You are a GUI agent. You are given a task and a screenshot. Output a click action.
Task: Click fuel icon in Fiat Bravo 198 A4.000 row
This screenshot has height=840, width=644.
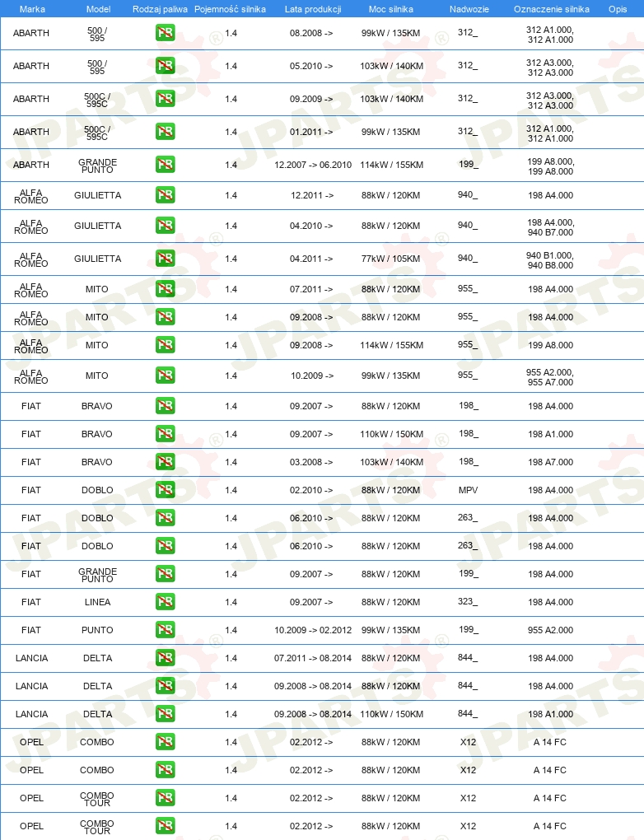(166, 406)
